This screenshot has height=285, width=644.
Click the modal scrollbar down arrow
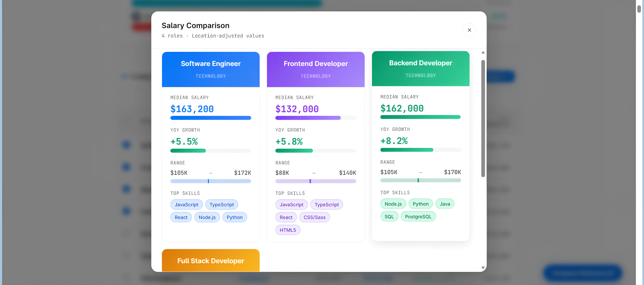coord(483,268)
